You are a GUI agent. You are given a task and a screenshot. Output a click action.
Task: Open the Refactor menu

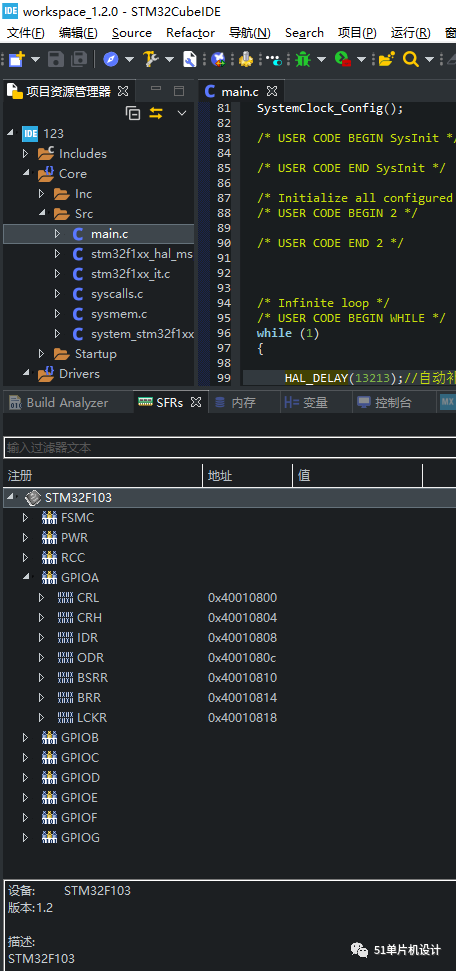point(190,33)
